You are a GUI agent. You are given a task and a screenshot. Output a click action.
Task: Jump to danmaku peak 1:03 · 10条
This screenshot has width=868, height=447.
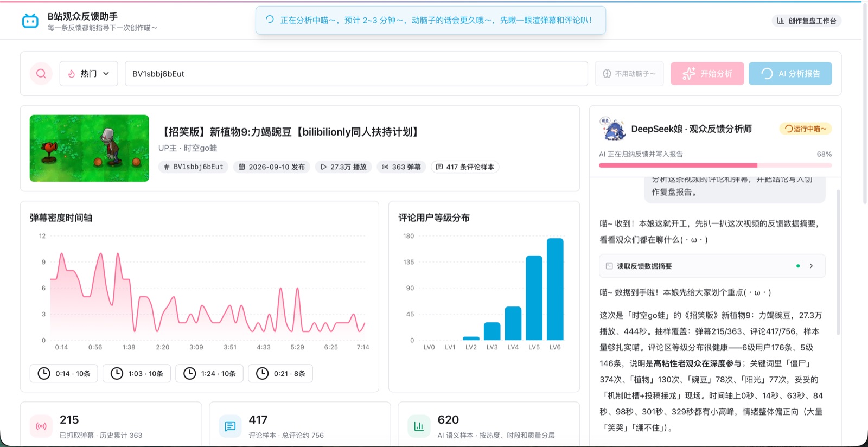[x=137, y=374]
